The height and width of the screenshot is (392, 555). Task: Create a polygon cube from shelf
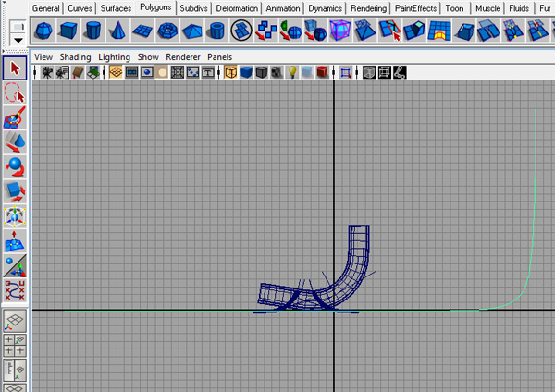pos(68,32)
